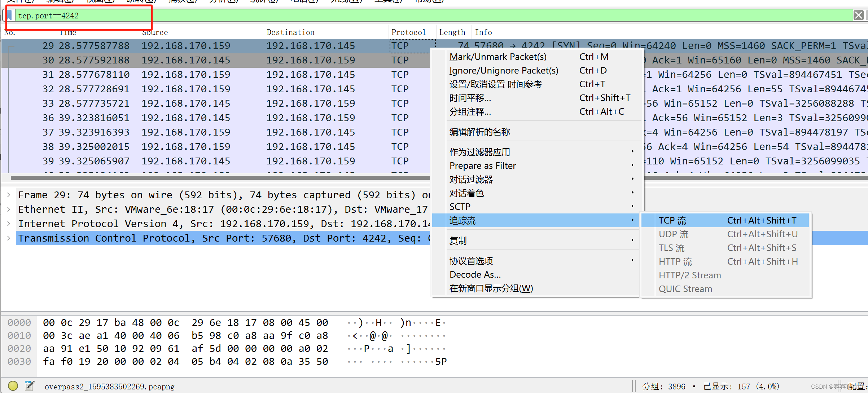The width and height of the screenshot is (868, 393).
Task: Open the 对话着色 submenu arrow
Action: pos(632,193)
